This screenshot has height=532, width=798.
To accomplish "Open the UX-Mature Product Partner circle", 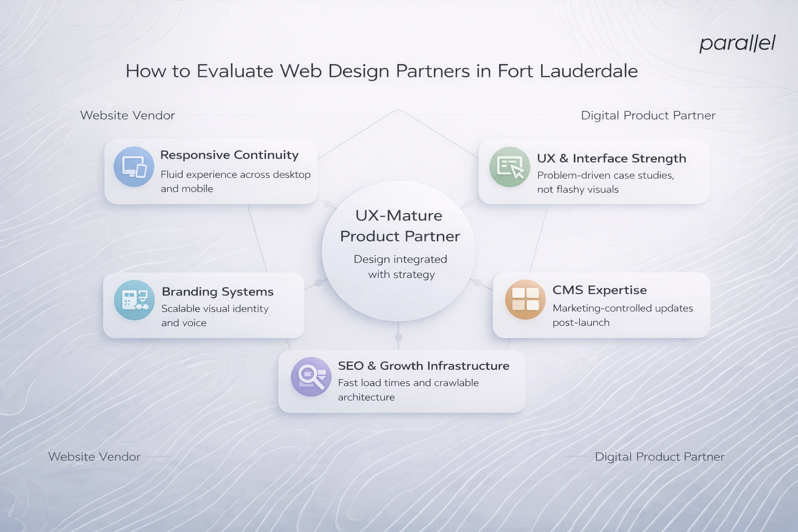I will tap(399, 244).
